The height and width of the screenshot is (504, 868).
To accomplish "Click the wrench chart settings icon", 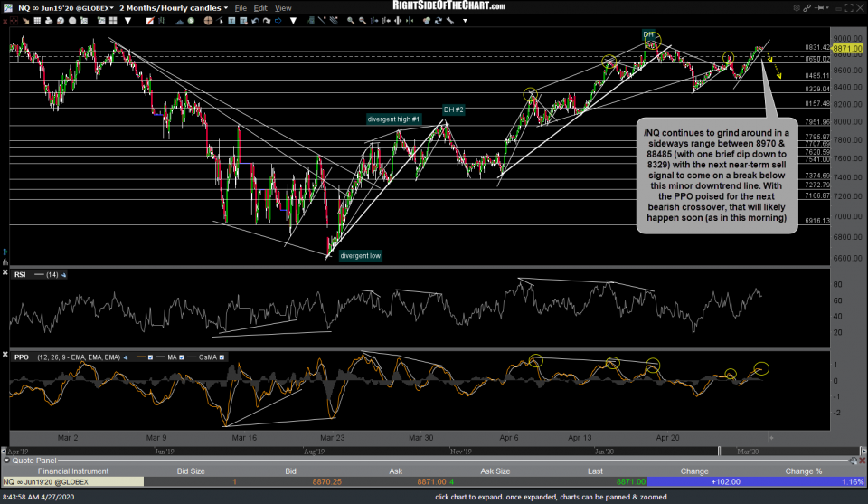I will [450, 21].
